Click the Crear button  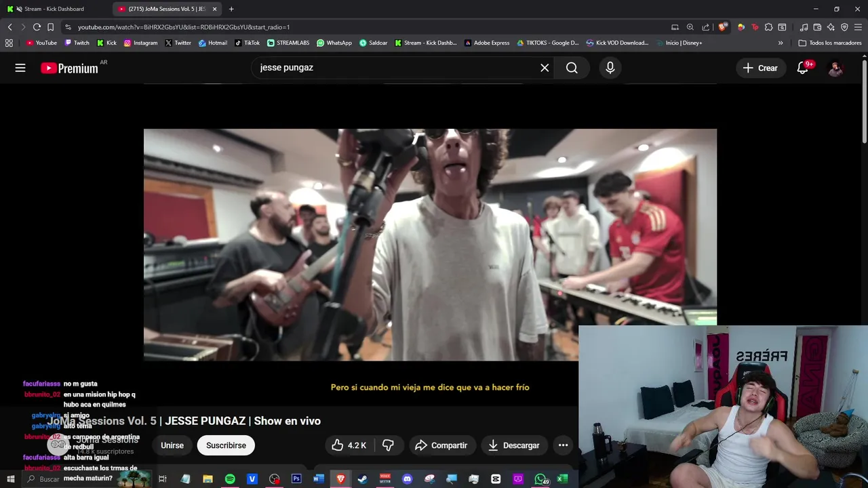(760, 68)
